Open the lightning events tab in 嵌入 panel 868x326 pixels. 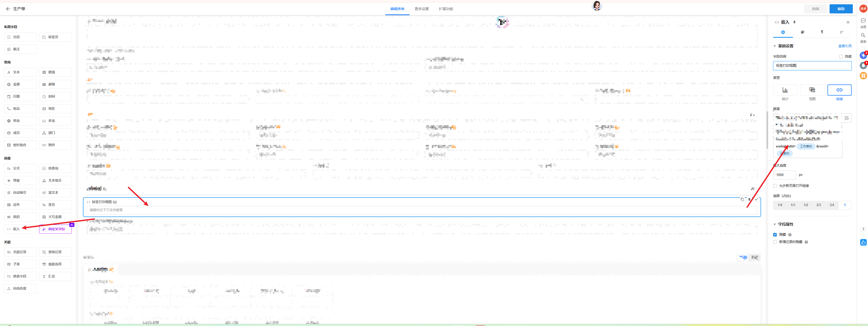[x=822, y=32]
